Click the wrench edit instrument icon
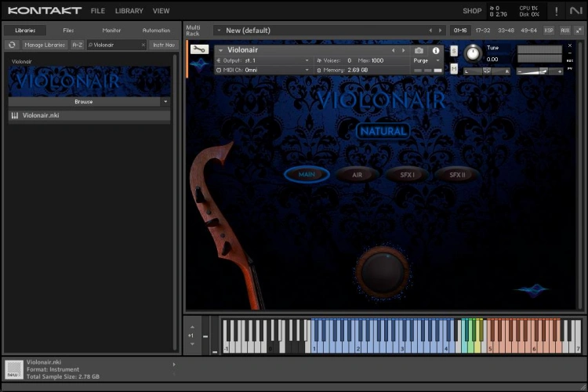This screenshot has width=588, height=392. (199, 49)
